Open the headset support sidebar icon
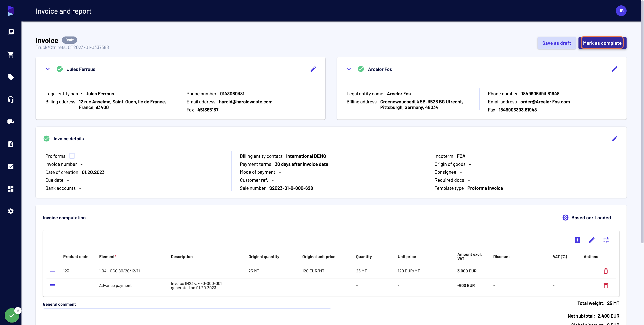 click(11, 99)
